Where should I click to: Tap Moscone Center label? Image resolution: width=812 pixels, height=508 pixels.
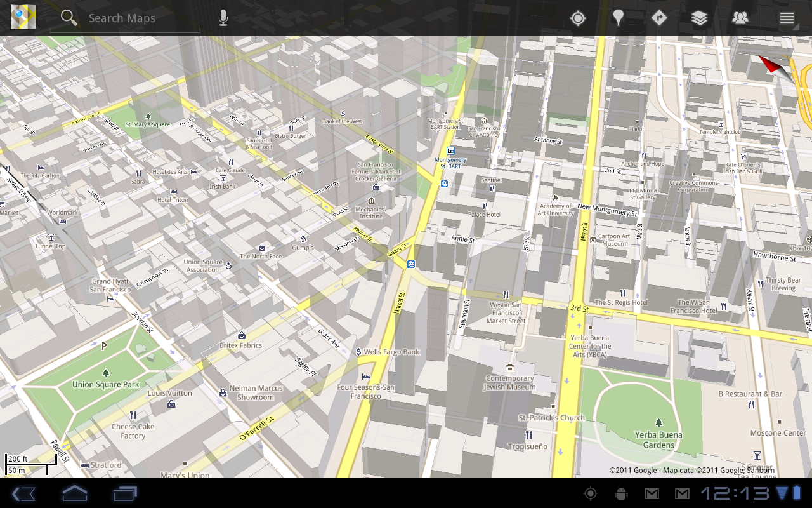tap(778, 433)
